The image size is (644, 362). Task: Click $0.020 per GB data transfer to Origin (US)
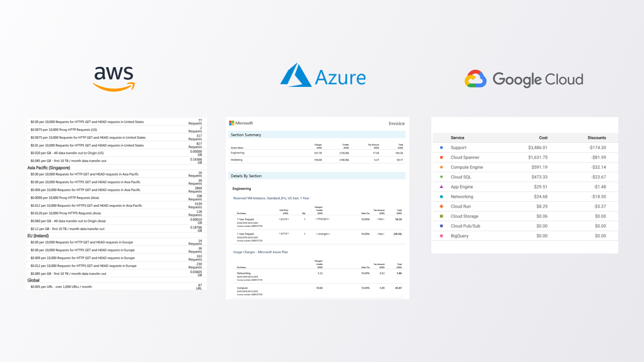67,153
